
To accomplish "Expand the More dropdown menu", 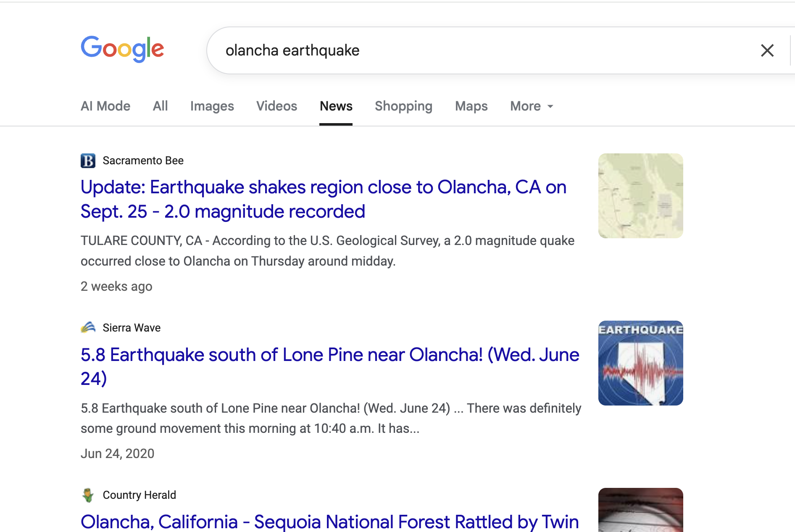I will 532,106.
